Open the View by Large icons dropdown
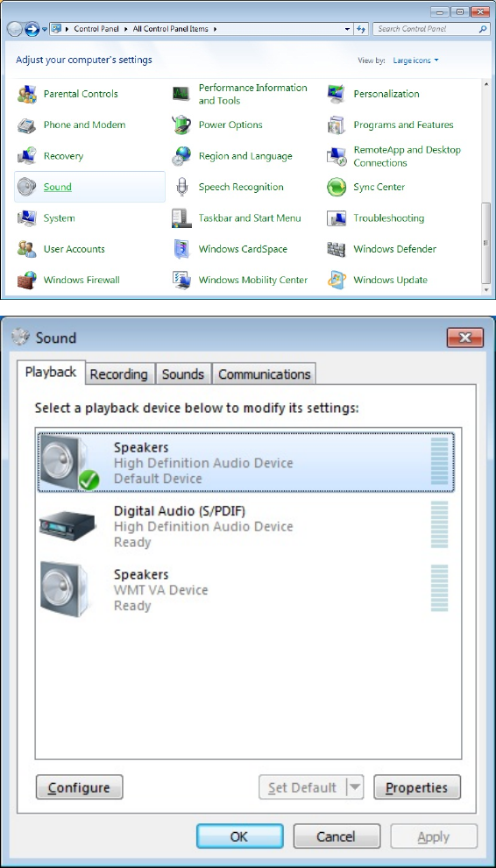496x868 pixels. point(415,60)
